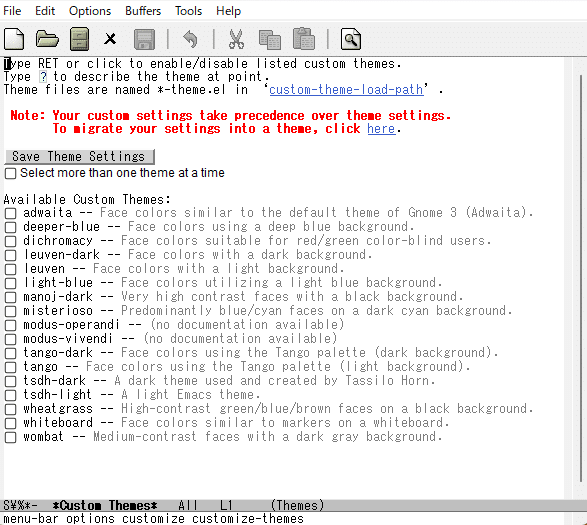
Task: Click the 'All' position indicator in mode line
Action: pyautogui.click(x=188, y=506)
